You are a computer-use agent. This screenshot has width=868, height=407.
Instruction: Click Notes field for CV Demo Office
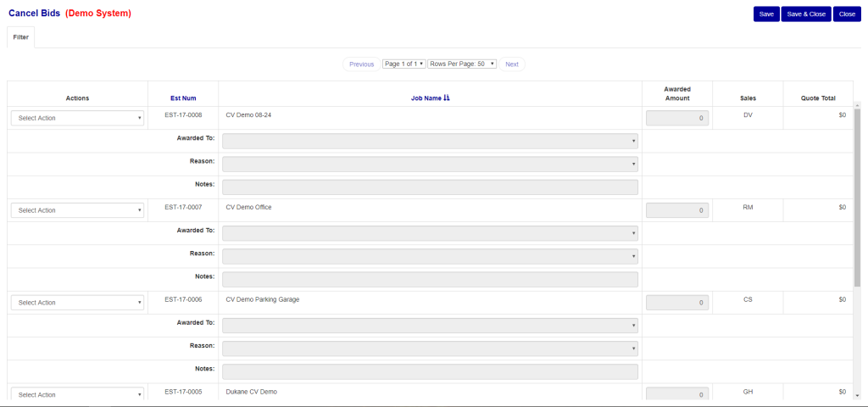click(x=430, y=280)
